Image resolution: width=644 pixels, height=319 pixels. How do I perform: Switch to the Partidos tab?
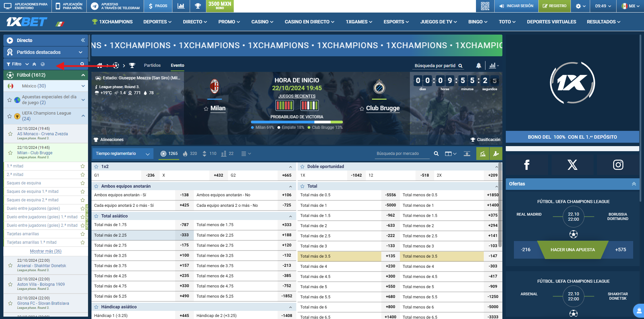click(x=152, y=65)
